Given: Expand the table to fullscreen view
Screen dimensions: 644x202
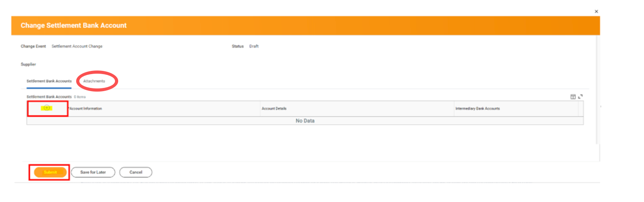Looking at the screenshot, I should click(581, 97).
